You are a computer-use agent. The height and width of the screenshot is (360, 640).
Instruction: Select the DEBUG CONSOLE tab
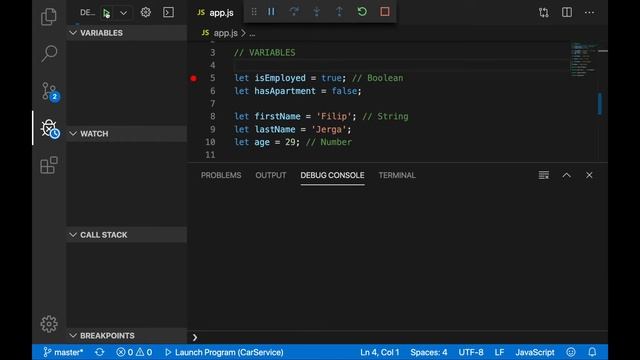332,175
